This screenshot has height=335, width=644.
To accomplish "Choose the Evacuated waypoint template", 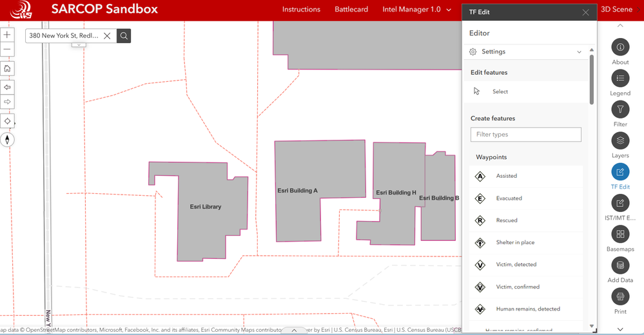I will [526, 198].
